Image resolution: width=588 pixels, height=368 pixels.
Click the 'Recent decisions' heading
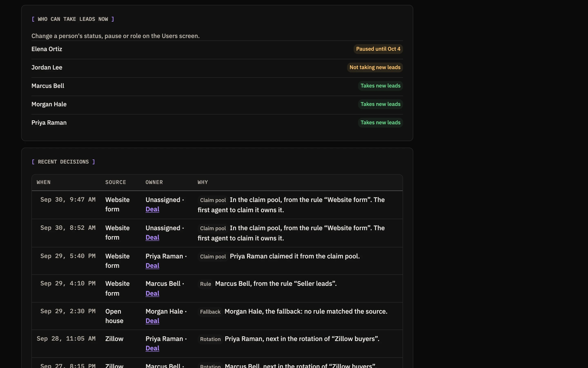[63, 162]
